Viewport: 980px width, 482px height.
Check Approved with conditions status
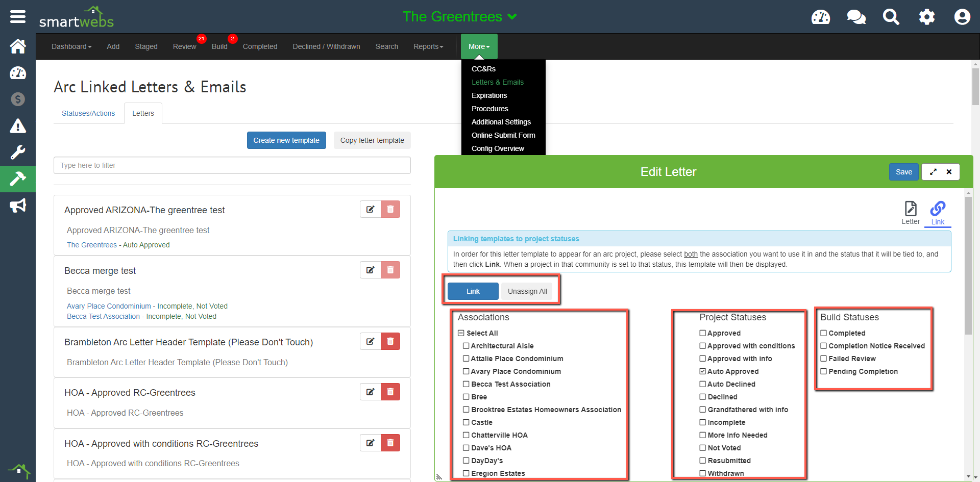(x=703, y=346)
